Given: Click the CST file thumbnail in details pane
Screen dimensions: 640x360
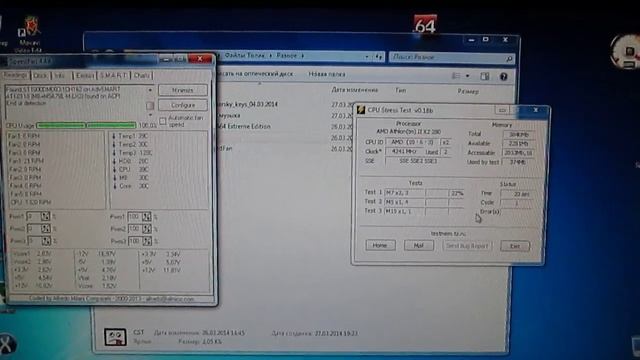Looking at the screenshot, I should pos(115,337).
